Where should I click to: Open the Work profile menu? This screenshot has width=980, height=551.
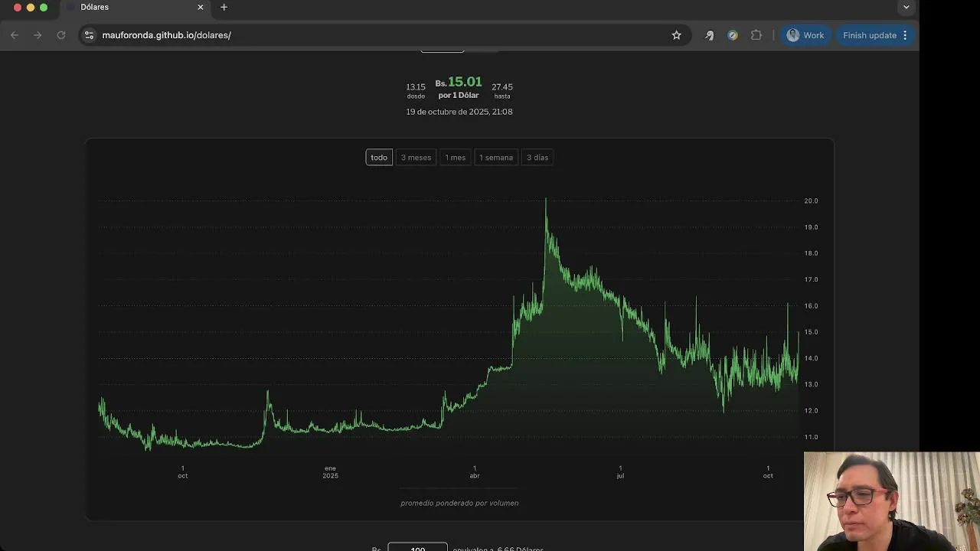tap(805, 35)
